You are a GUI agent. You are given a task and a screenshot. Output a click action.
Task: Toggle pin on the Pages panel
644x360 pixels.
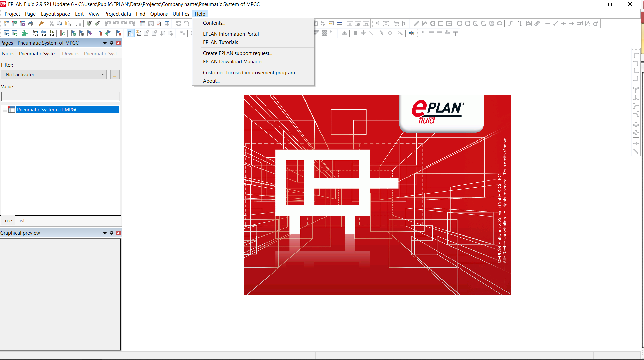(112, 43)
